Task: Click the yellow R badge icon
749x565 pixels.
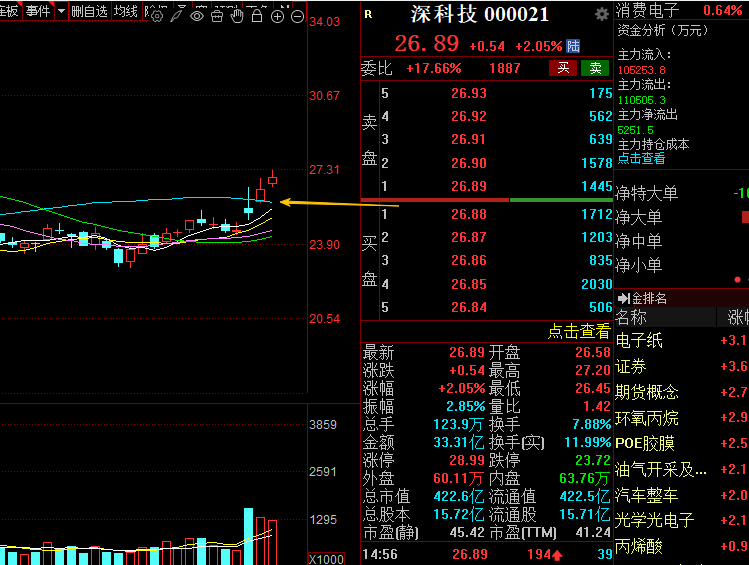Action: [x=367, y=14]
